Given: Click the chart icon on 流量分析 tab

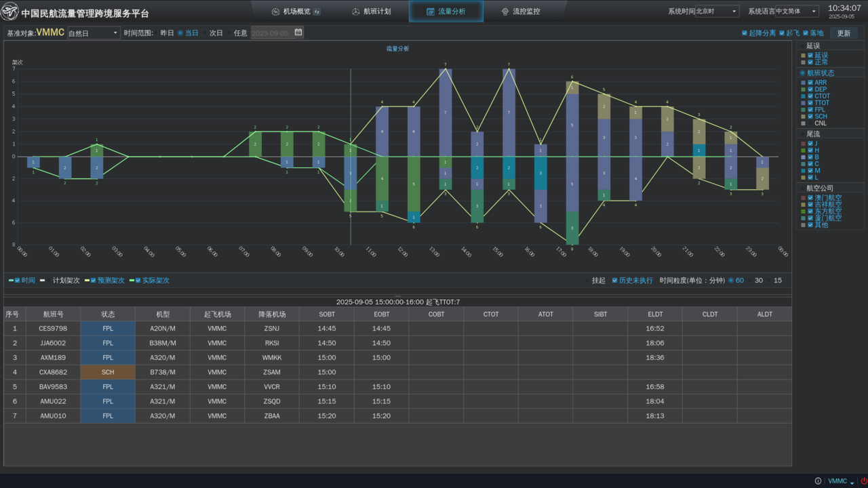Looking at the screenshot, I should tap(431, 12).
